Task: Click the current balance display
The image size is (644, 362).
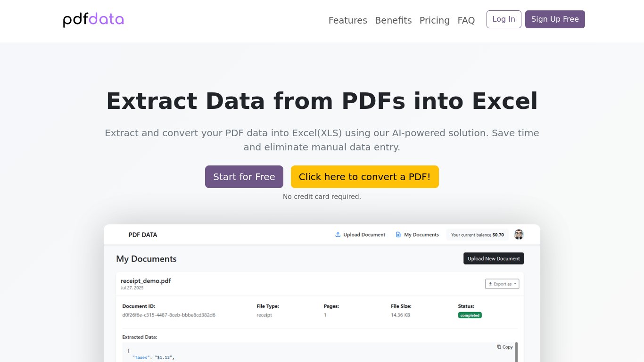Action: click(x=477, y=235)
